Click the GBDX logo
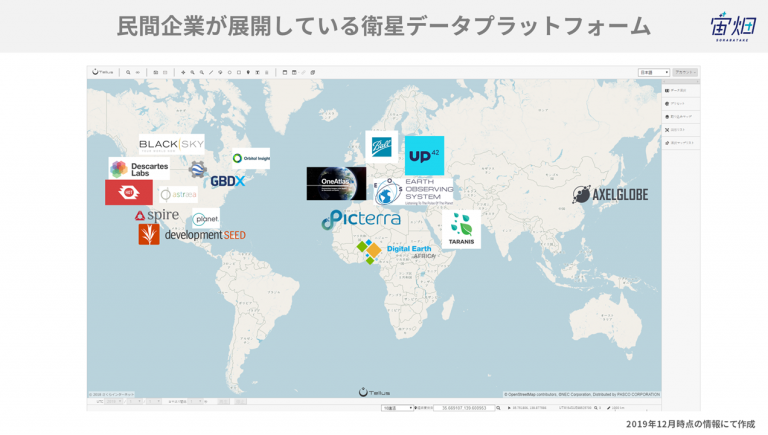Screen dimensions: 768x435 pyautogui.click(x=227, y=181)
